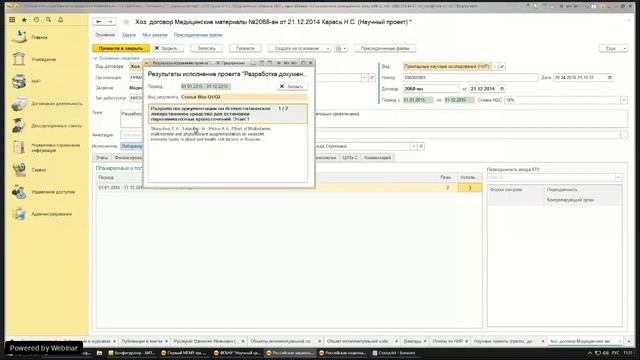
Task: Open the print/report icon dropdown in the toolbar
Action: point(341,48)
